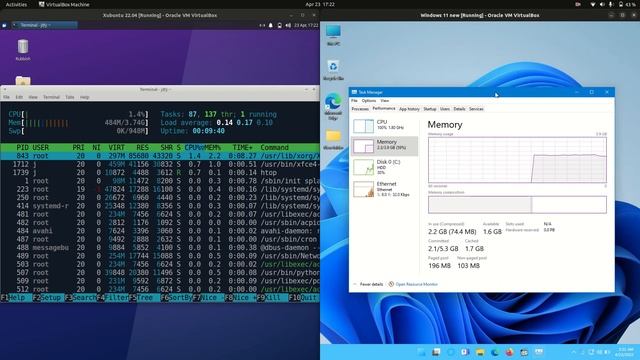
Task: Click the host Wi-Fi icon in top bar
Action: [x=593, y=4]
